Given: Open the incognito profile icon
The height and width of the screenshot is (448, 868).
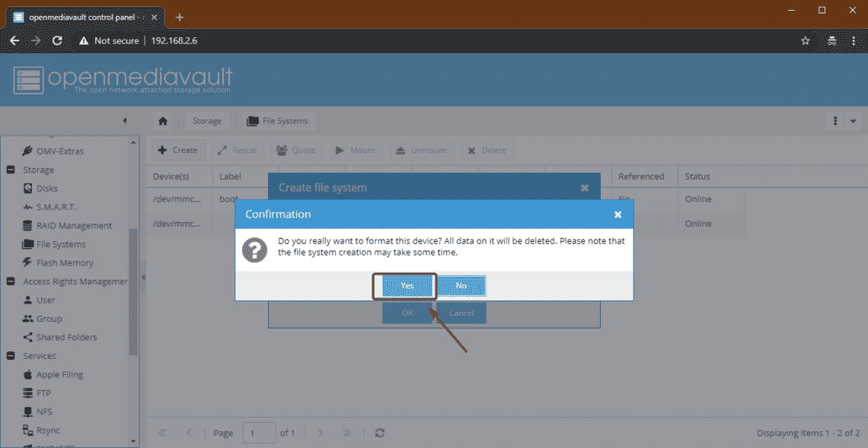Looking at the screenshot, I should click(x=831, y=40).
